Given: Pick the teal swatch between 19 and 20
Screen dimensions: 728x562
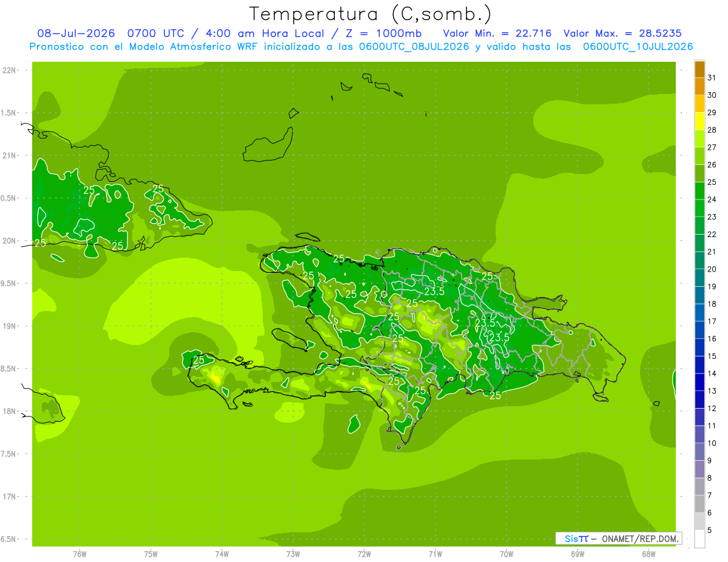Looking at the screenshot, I should coord(699,278).
